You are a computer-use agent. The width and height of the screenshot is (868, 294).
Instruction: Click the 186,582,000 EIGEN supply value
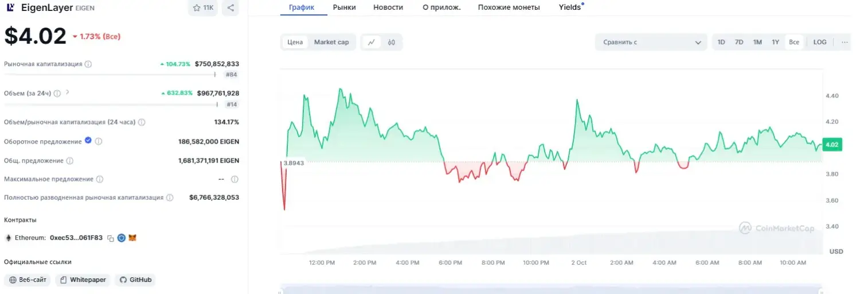[x=209, y=141]
